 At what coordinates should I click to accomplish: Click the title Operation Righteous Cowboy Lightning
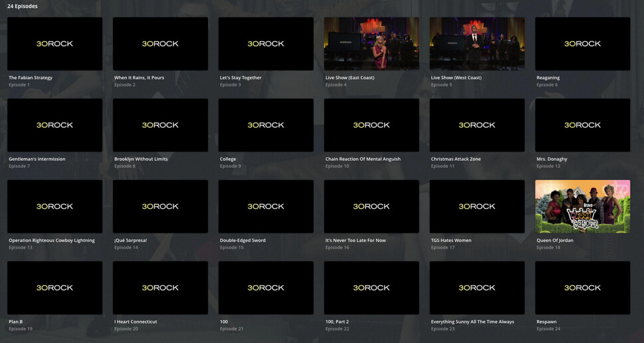pyautogui.click(x=52, y=241)
